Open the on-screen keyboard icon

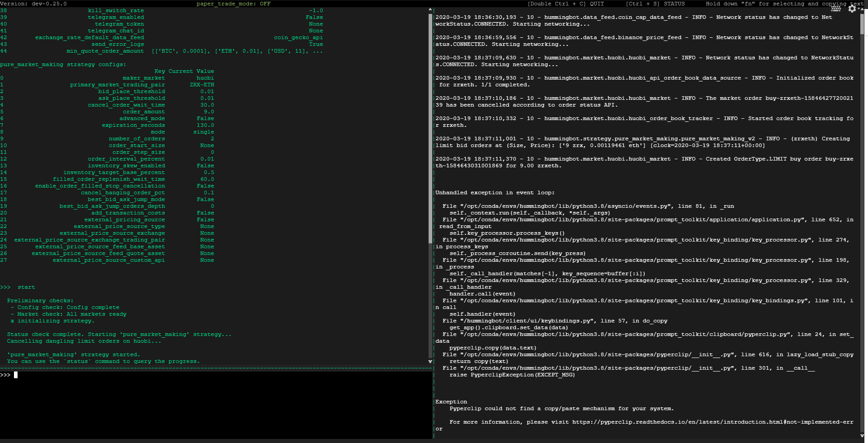coord(836,8)
